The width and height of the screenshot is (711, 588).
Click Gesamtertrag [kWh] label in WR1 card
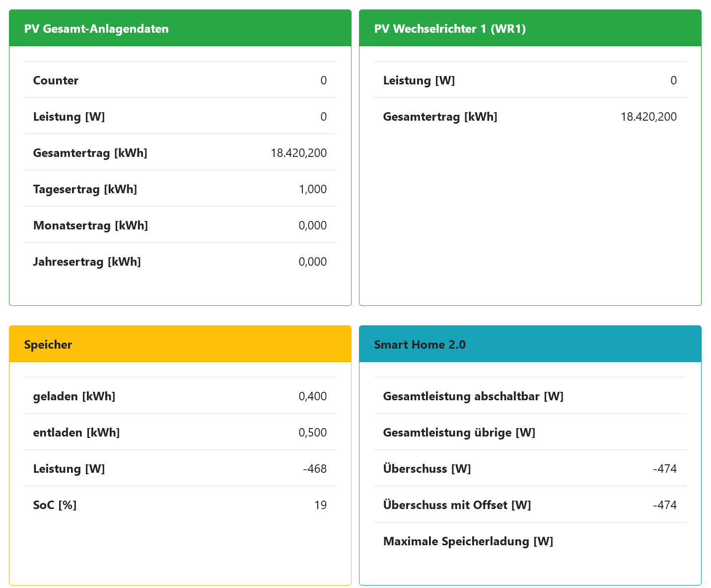440,117
